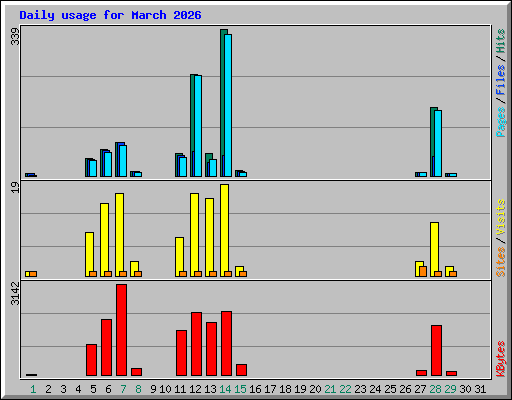Screen dimensions: 512x400
Task: Click the '3142' KBytes axis maximum label
Action: (15, 293)
